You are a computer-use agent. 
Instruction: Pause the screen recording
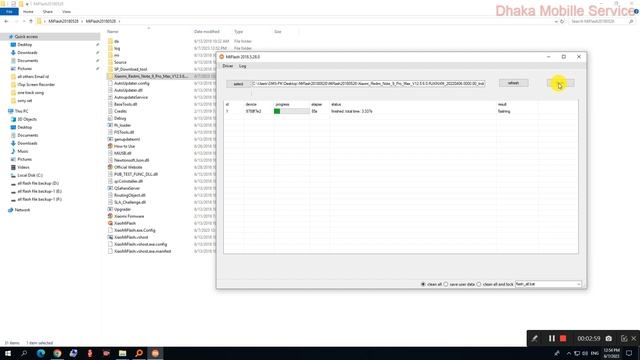tap(552, 338)
